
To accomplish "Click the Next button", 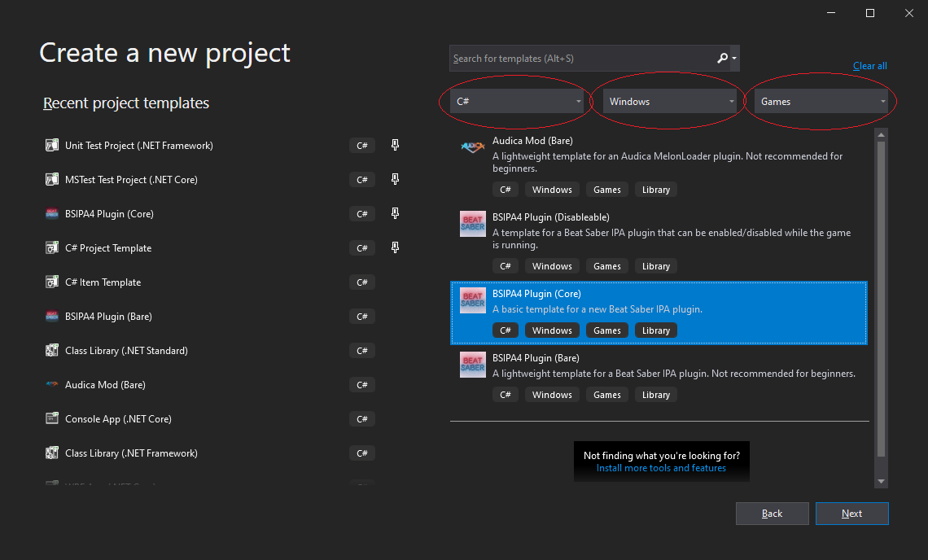I will pos(851,514).
